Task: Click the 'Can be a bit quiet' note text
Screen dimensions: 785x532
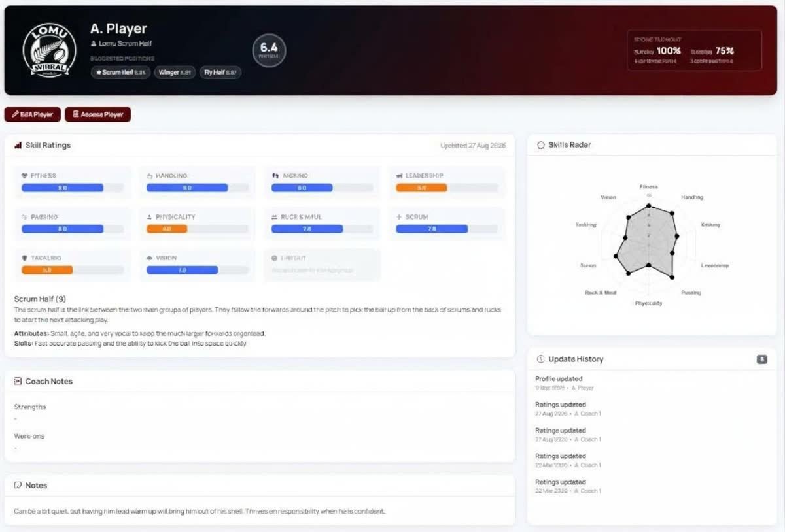Action: pos(200,511)
